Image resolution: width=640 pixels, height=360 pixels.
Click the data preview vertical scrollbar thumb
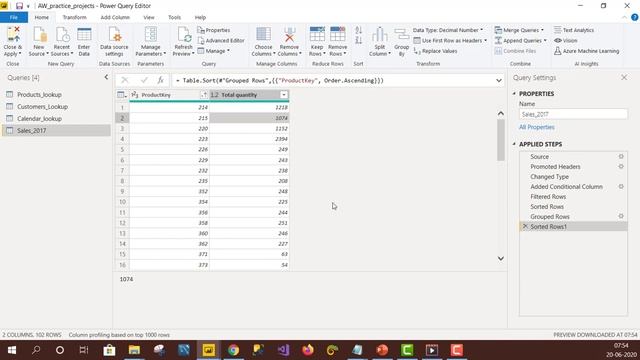(x=501, y=140)
